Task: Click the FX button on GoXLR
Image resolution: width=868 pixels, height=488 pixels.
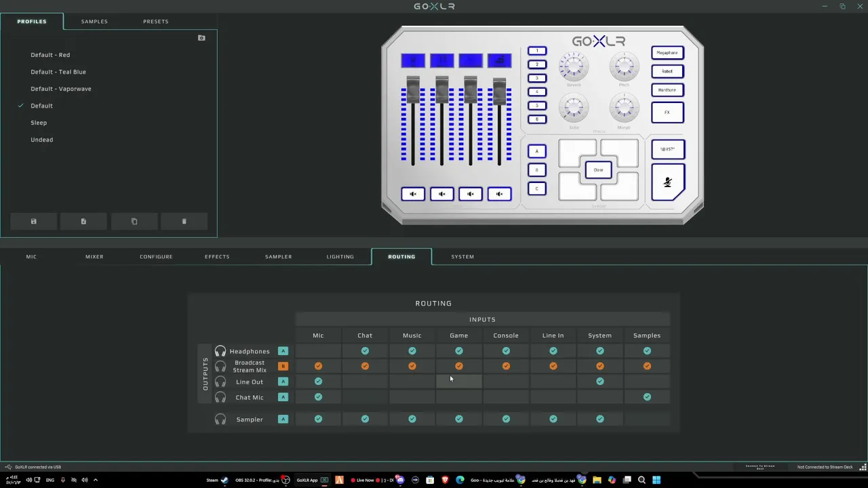Action: point(667,113)
